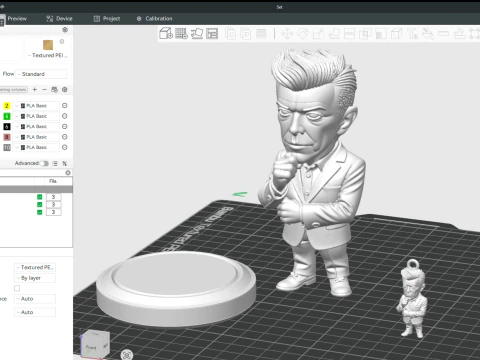Uncheck the first green printable checkbox

40,197
